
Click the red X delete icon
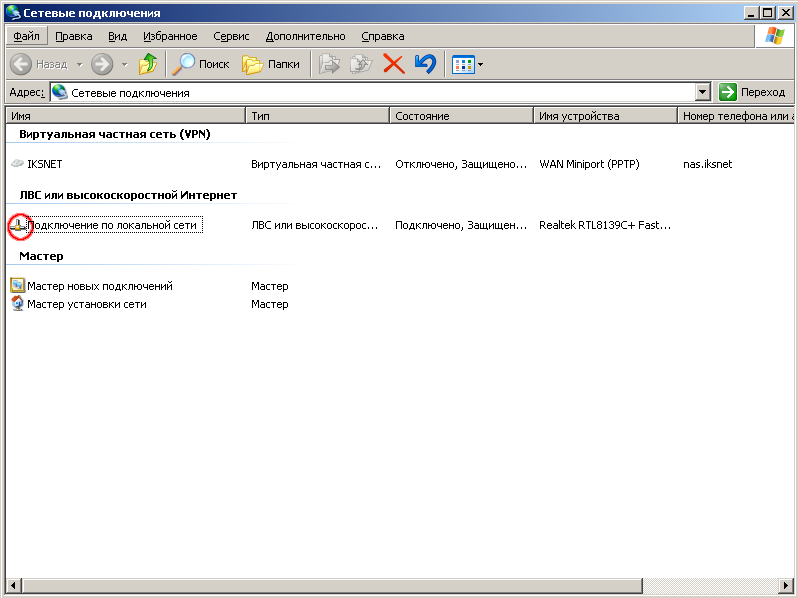click(x=393, y=64)
